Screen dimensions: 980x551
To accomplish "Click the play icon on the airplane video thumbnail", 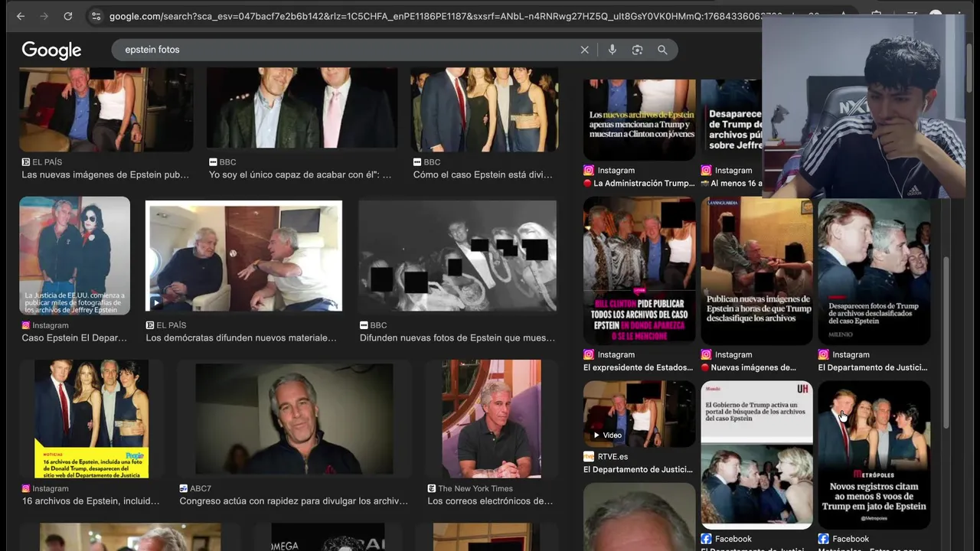I will coord(155,302).
